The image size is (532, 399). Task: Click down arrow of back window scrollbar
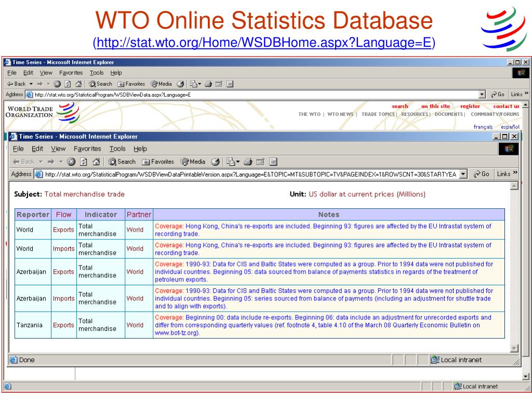pyautogui.click(x=526, y=377)
